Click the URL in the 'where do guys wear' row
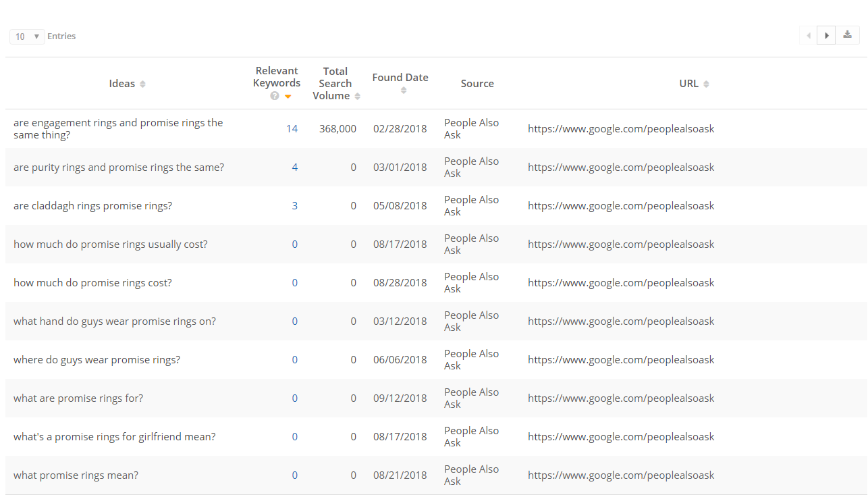 621,359
